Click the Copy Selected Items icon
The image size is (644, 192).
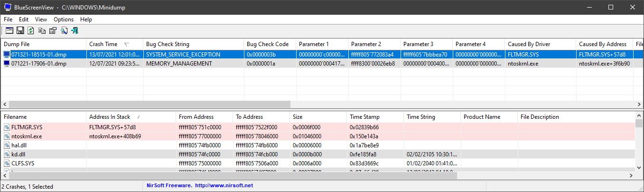coord(42,30)
